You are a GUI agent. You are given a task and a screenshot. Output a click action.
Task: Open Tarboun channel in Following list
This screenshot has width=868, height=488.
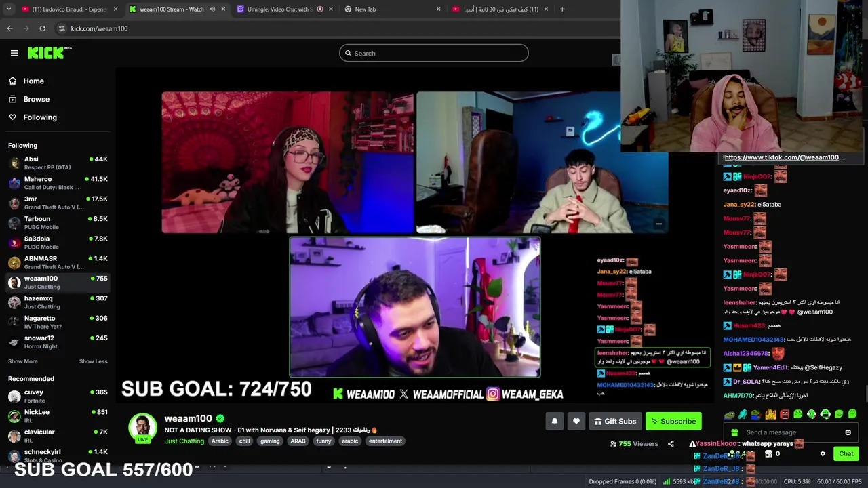point(58,223)
